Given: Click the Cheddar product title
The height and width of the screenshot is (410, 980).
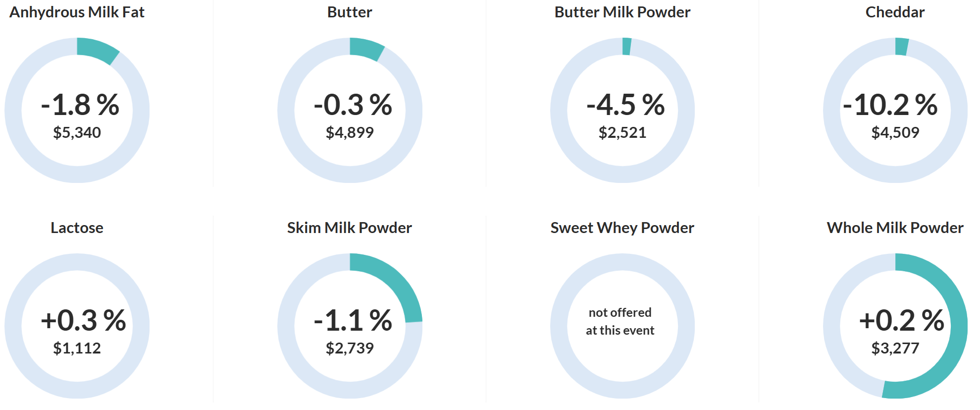Looking at the screenshot, I should 895,12.
